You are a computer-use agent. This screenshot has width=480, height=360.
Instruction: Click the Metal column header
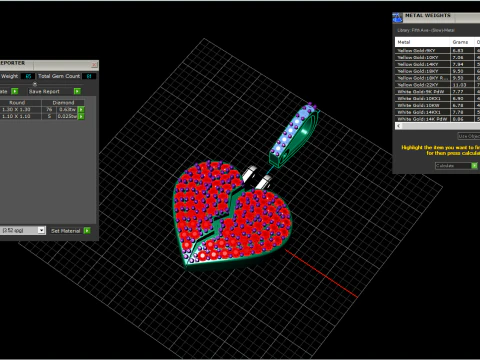(x=423, y=42)
